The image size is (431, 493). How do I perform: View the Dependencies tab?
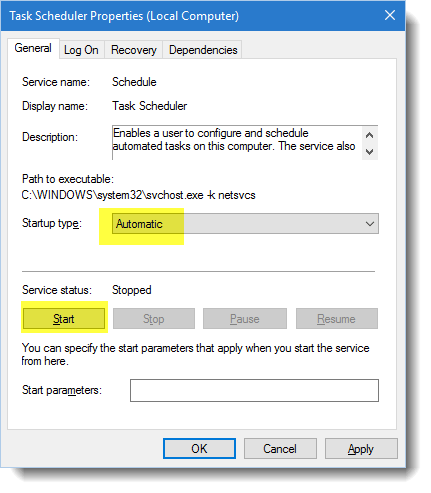[x=203, y=50]
